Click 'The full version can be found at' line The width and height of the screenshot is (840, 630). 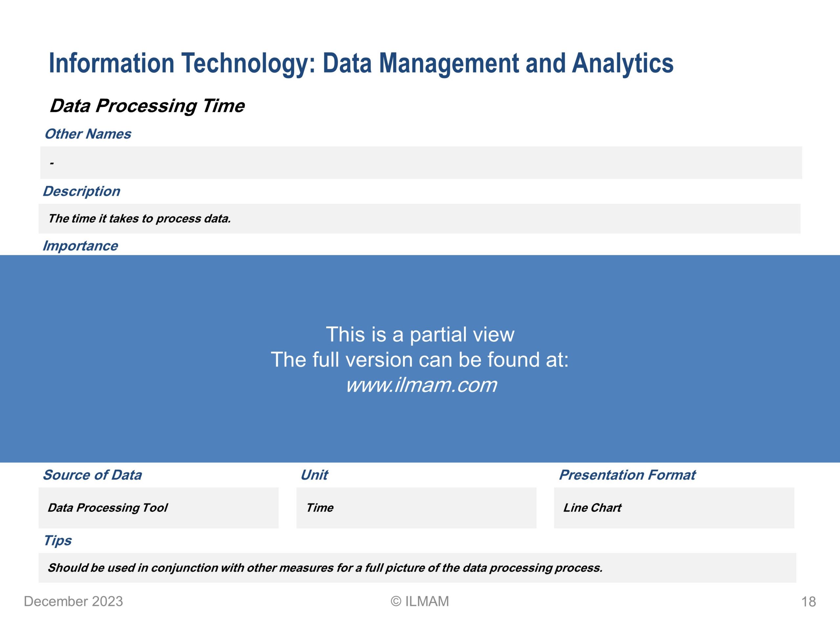[x=420, y=360]
